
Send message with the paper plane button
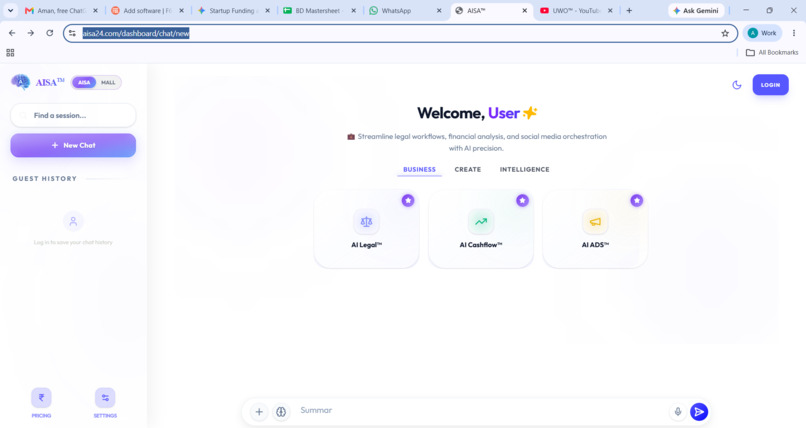699,412
